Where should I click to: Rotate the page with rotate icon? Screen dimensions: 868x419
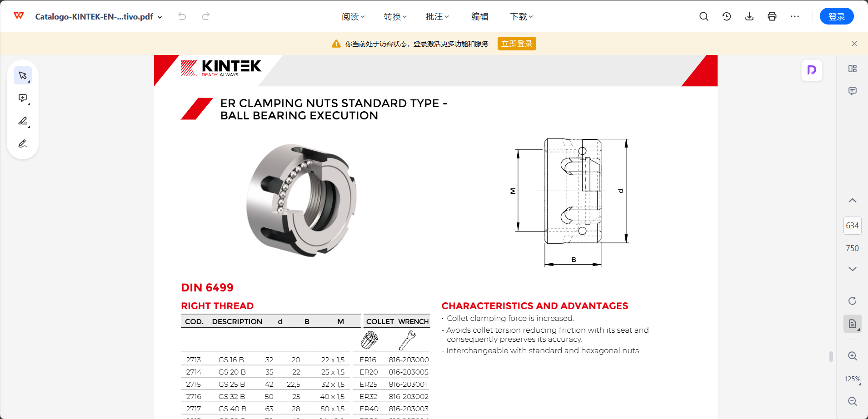coord(852,301)
